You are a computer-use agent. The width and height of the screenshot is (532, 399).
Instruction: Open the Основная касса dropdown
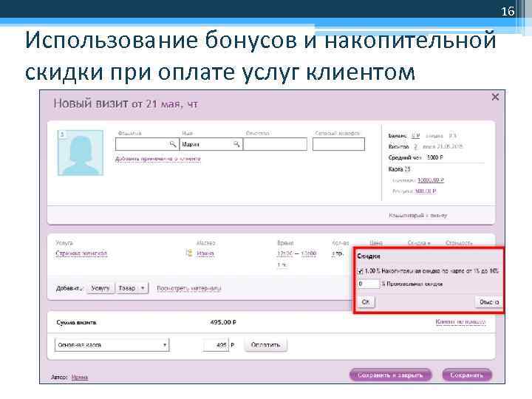coord(112,345)
